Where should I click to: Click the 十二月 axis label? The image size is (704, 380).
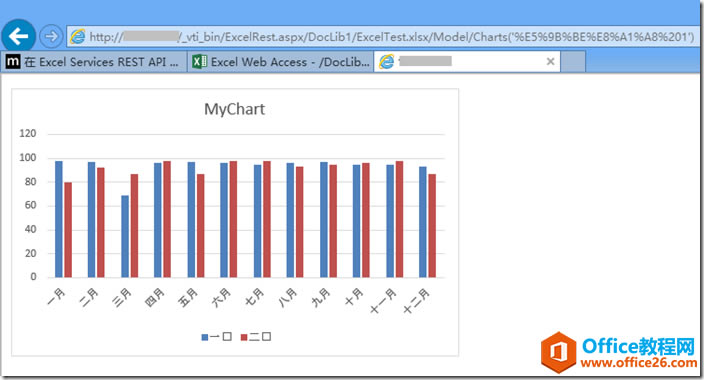(416, 301)
